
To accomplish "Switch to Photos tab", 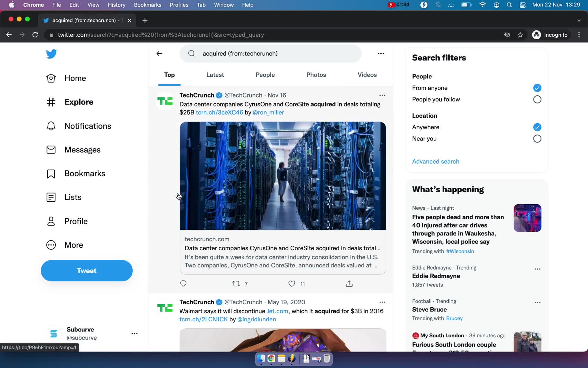I will 316,75.
